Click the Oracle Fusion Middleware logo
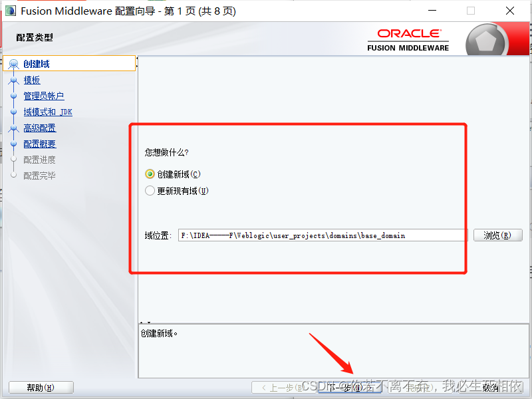The height and width of the screenshot is (399, 532). (x=408, y=40)
